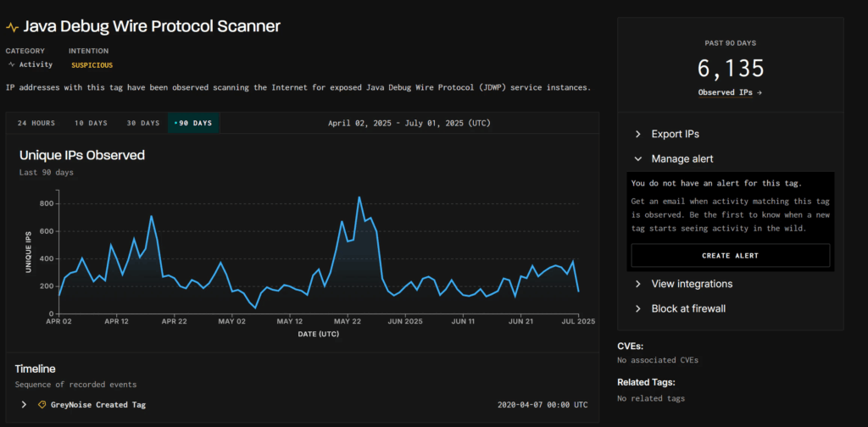Click the Java Debug Wire Protocol Scanner title
Viewport: 868px width, 427px height.
coord(152,26)
